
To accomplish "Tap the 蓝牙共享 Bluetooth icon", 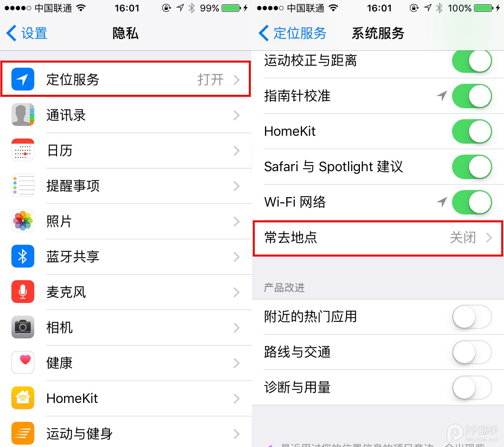I will 23,257.
